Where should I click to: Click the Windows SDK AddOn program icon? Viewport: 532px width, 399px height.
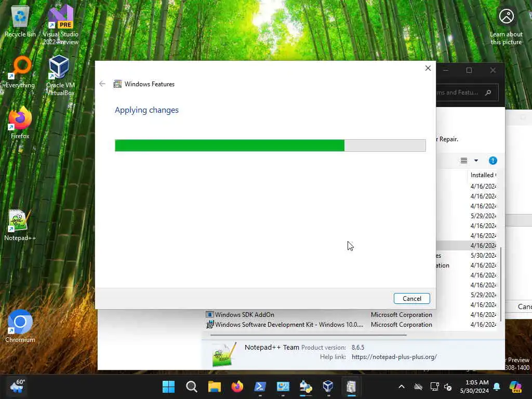coord(210,314)
